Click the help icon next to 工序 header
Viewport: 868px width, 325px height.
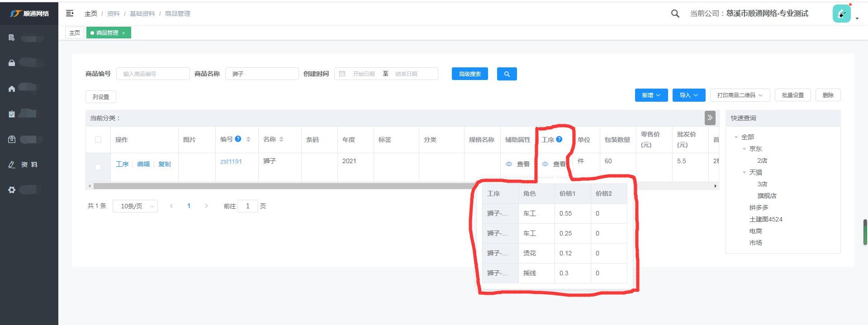[559, 139]
